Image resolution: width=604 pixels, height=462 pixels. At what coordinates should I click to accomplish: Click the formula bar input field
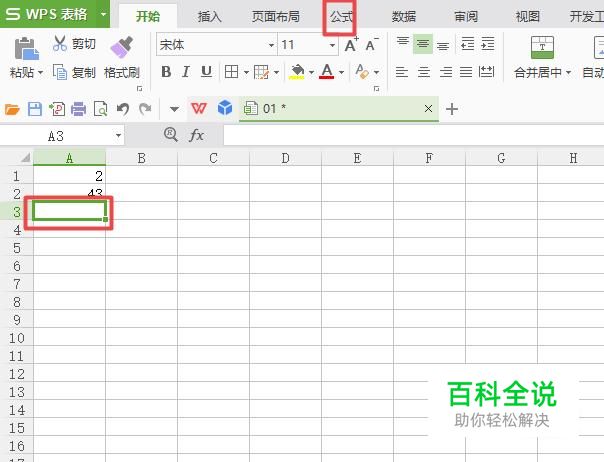(x=414, y=136)
